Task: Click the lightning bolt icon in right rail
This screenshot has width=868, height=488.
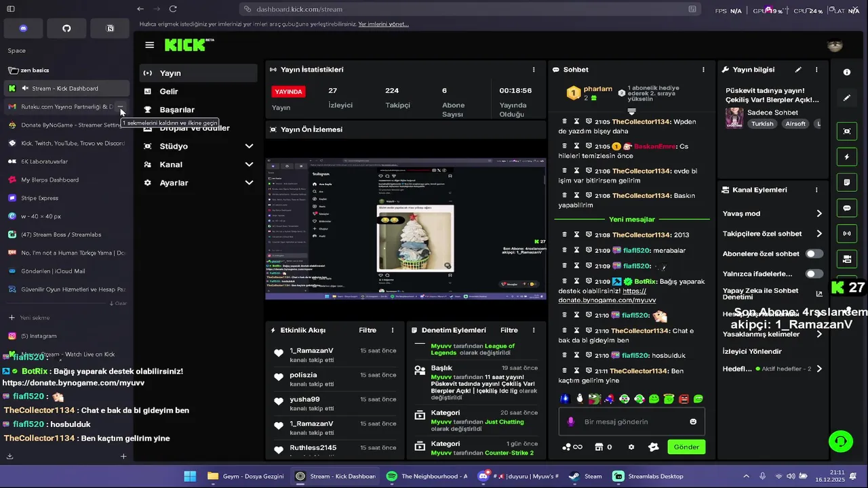Action: pos(847,157)
